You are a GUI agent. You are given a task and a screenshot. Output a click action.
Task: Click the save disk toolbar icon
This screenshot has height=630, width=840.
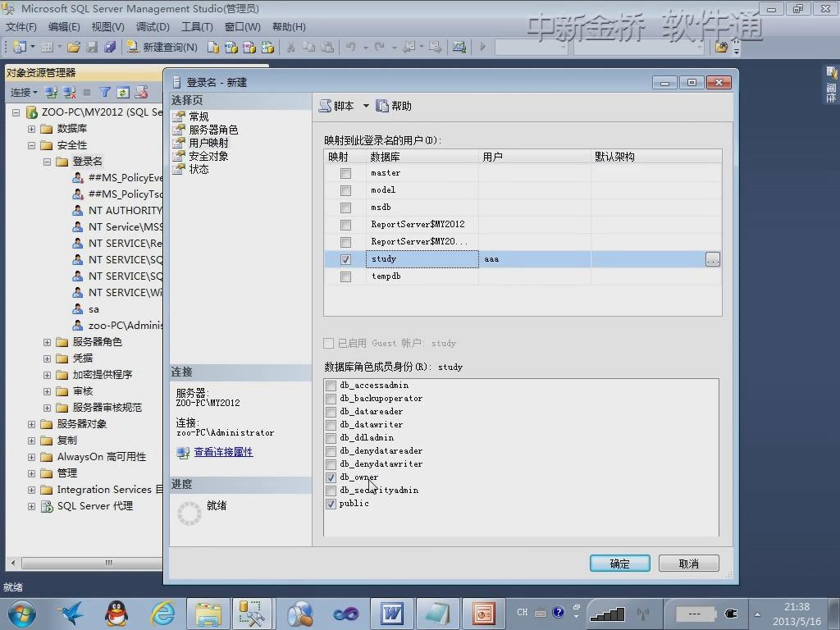click(92, 47)
